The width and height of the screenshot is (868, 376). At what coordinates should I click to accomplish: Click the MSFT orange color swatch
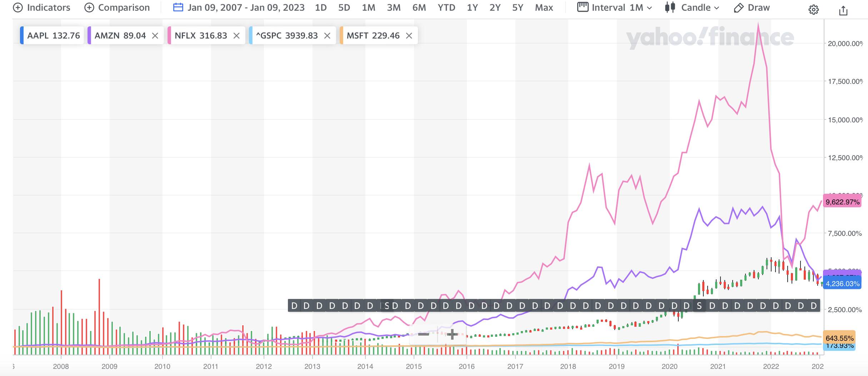pyautogui.click(x=341, y=35)
